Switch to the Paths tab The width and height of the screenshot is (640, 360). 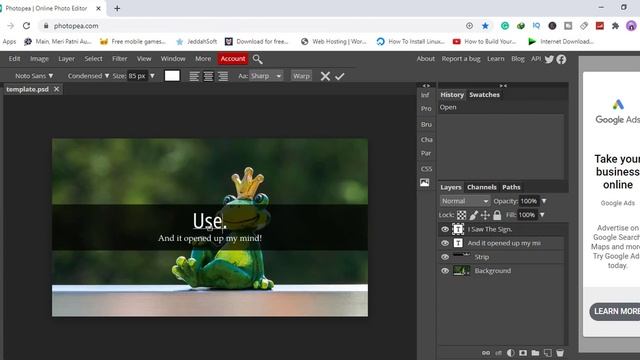coord(511,187)
